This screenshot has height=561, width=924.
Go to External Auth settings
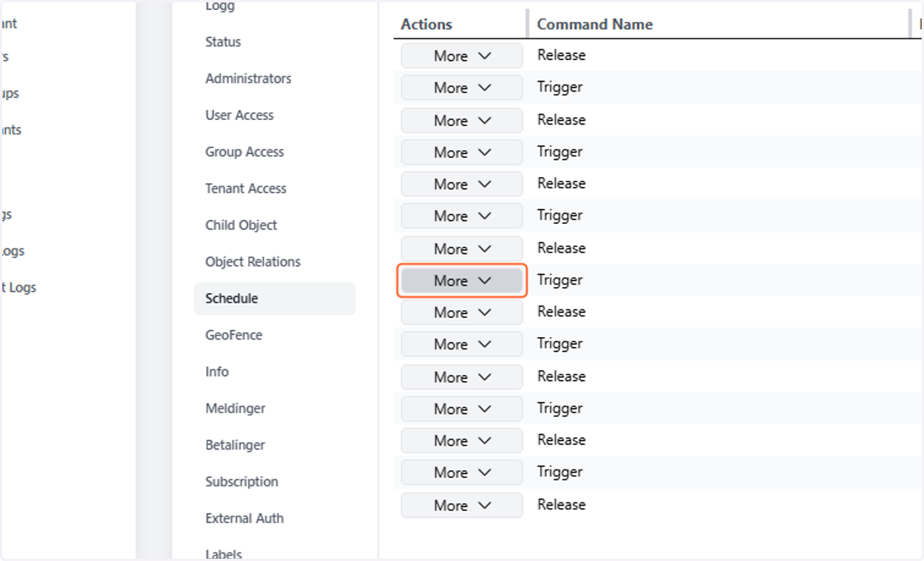(244, 519)
